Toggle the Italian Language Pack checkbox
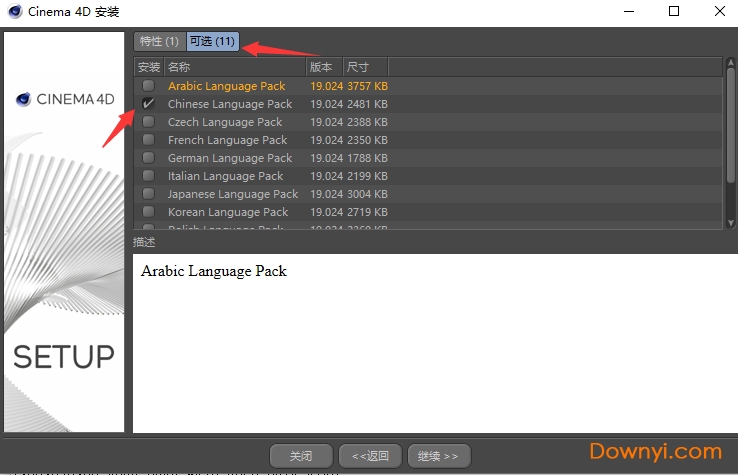The height and width of the screenshot is (475, 738). [x=149, y=176]
